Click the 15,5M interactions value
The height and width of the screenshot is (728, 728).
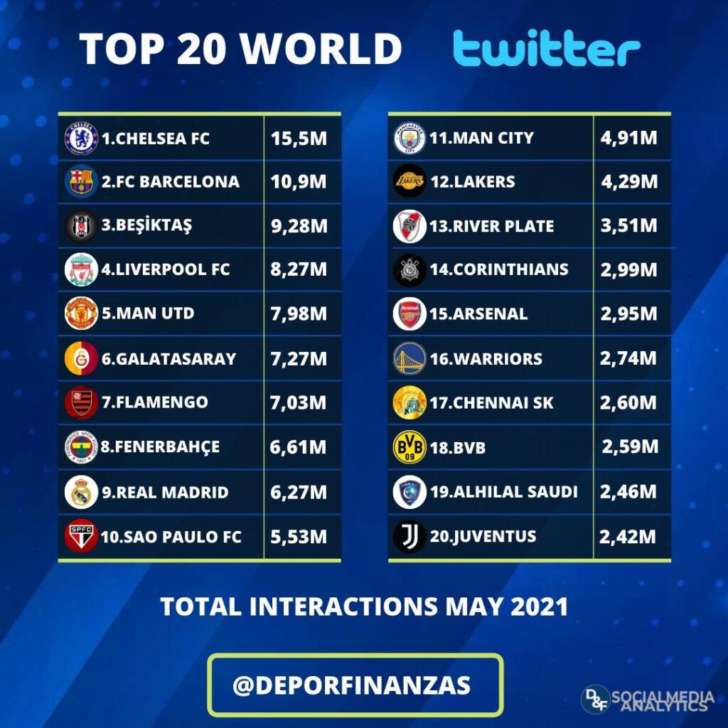coord(299,139)
